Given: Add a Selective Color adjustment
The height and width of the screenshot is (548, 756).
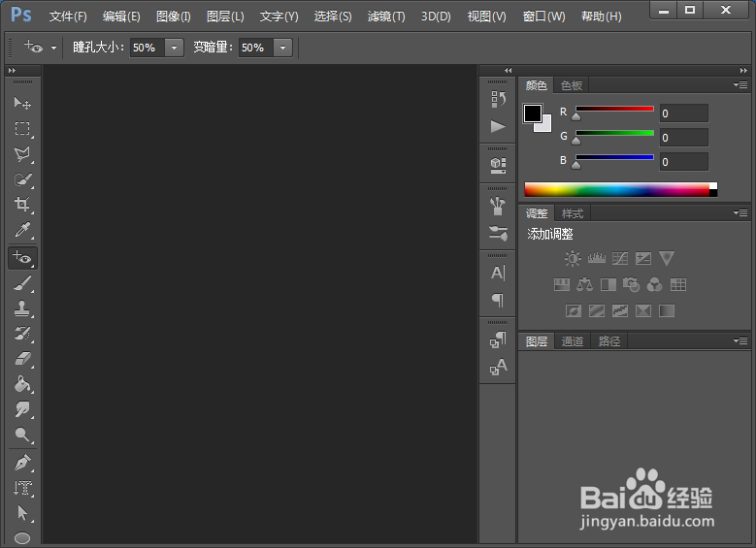Looking at the screenshot, I should 643,311.
